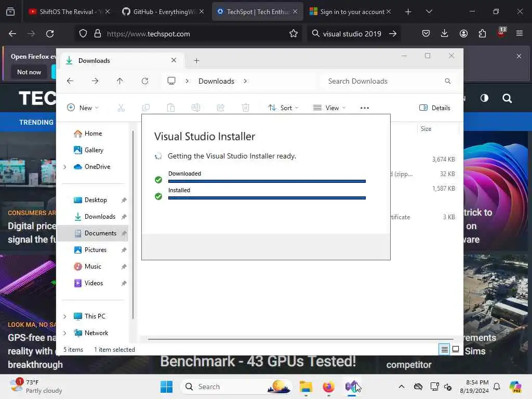Reload the TechSpot page in Firefox
The image size is (532, 399).
coord(50,34)
